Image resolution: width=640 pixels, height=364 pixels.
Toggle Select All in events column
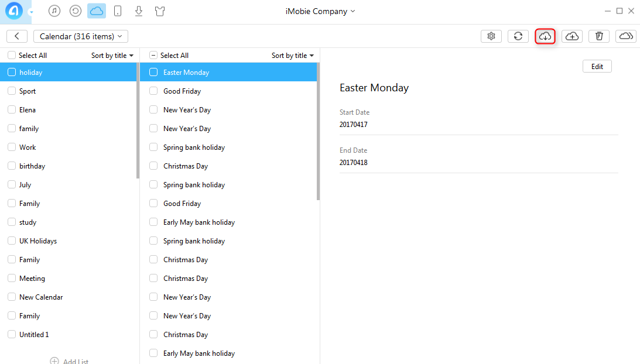[x=153, y=55]
